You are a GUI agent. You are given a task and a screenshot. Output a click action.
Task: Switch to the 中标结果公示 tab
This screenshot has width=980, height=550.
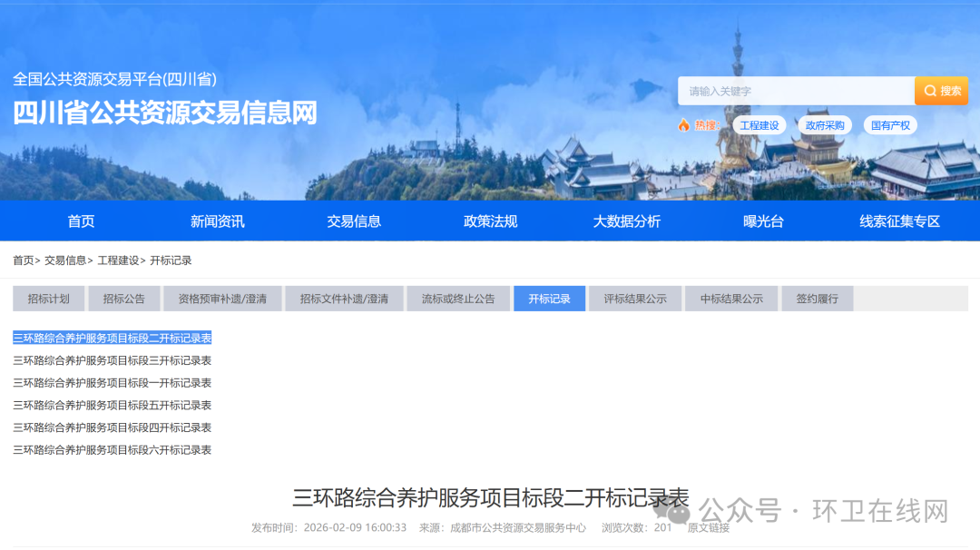click(731, 299)
